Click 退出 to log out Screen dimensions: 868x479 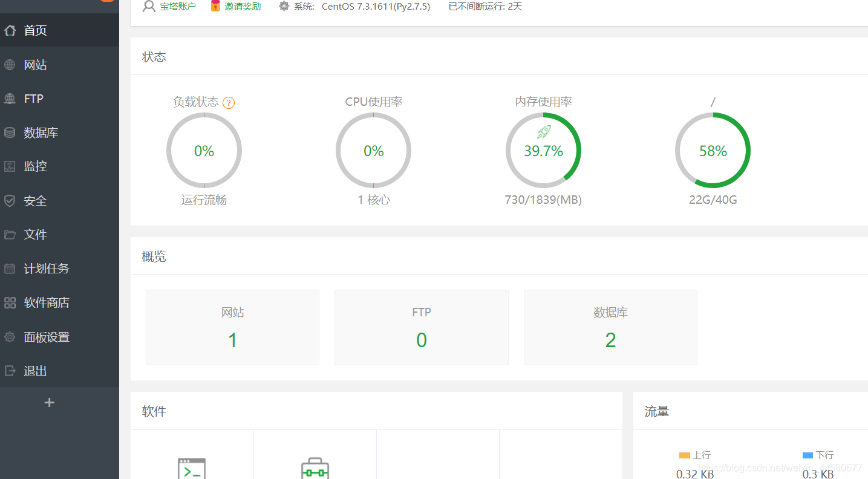[59, 371]
